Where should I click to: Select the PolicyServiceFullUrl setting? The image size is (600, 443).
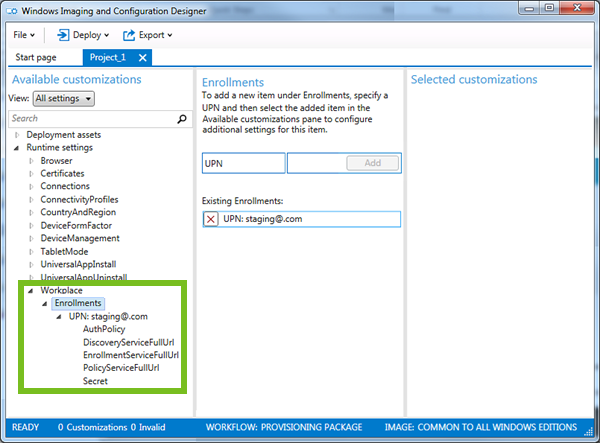[121, 368]
